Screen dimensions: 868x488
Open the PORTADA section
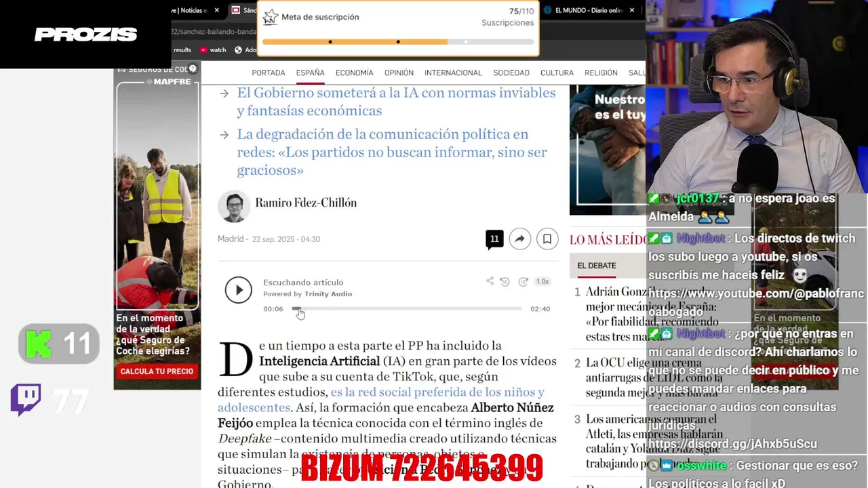coord(269,73)
